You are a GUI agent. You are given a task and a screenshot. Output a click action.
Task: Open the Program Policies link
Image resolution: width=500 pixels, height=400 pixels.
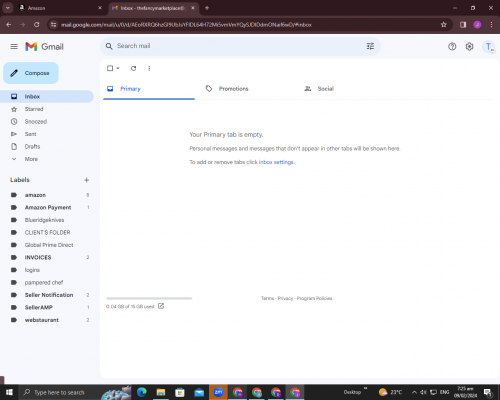pos(314,298)
